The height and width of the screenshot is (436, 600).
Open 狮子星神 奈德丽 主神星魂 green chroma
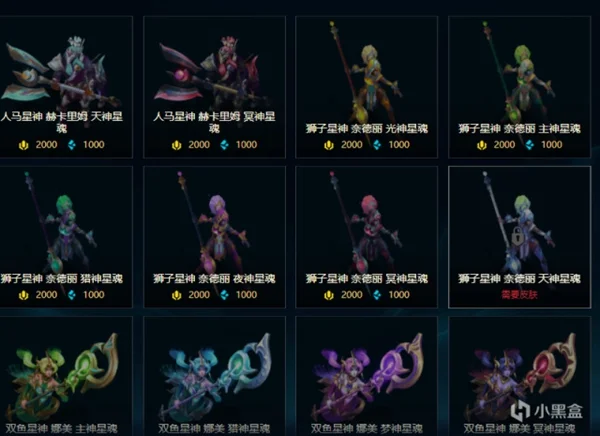(x=519, y=87)
